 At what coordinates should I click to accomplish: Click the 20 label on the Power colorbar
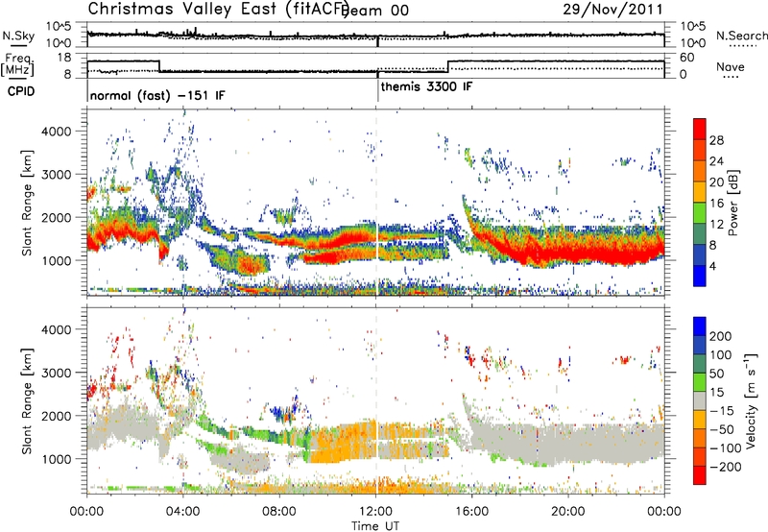[x=716, y=182]
